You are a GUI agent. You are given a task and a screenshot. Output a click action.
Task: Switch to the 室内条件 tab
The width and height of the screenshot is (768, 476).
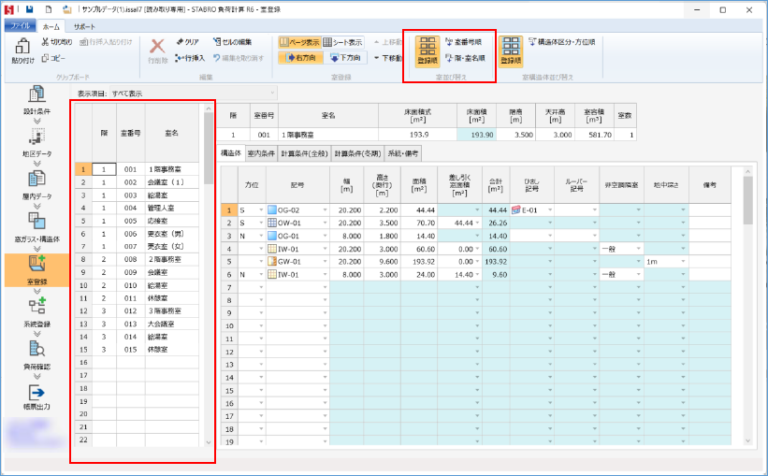pos(271,153)
